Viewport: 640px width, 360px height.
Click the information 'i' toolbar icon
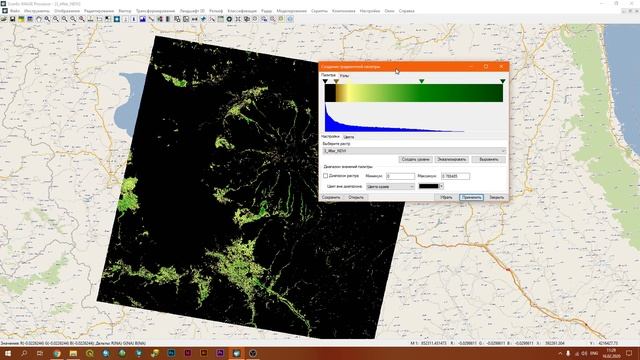tap(134, 19)
